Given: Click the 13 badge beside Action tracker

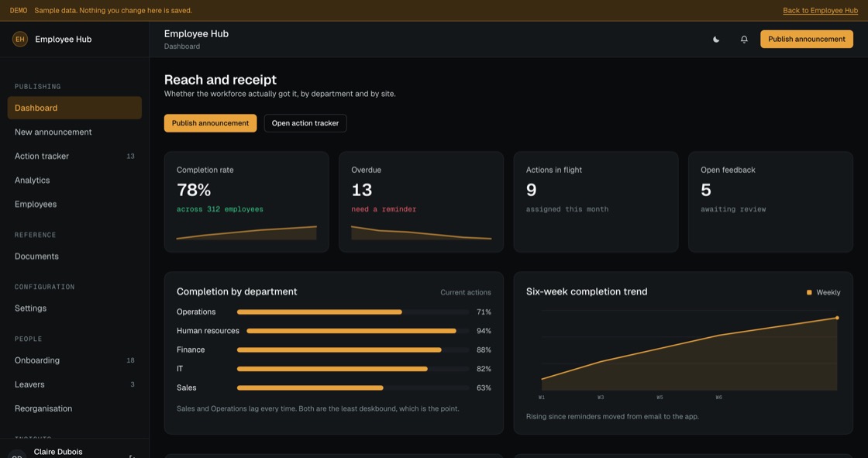Looking at the screenshot, I should 131,157.
